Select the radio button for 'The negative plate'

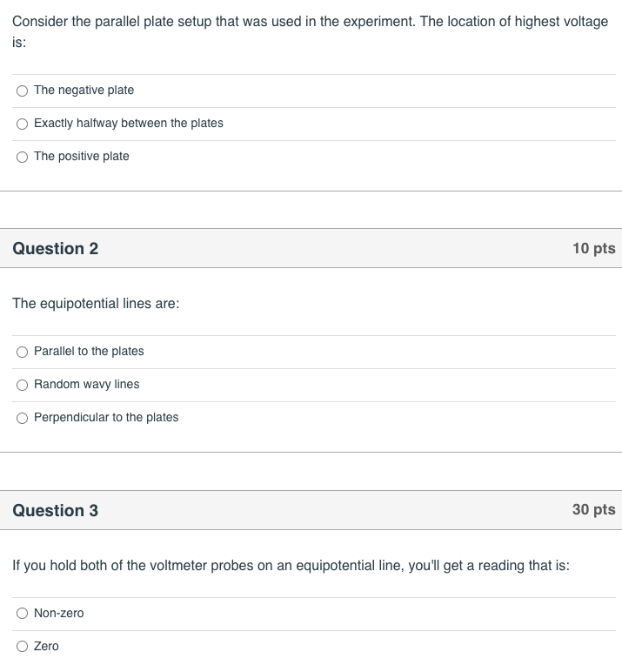tap(23, 91)
